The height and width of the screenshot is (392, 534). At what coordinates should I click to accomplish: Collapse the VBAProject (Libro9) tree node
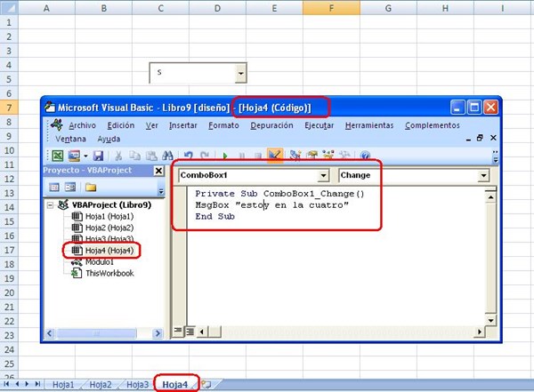click(x=50, y=205)
